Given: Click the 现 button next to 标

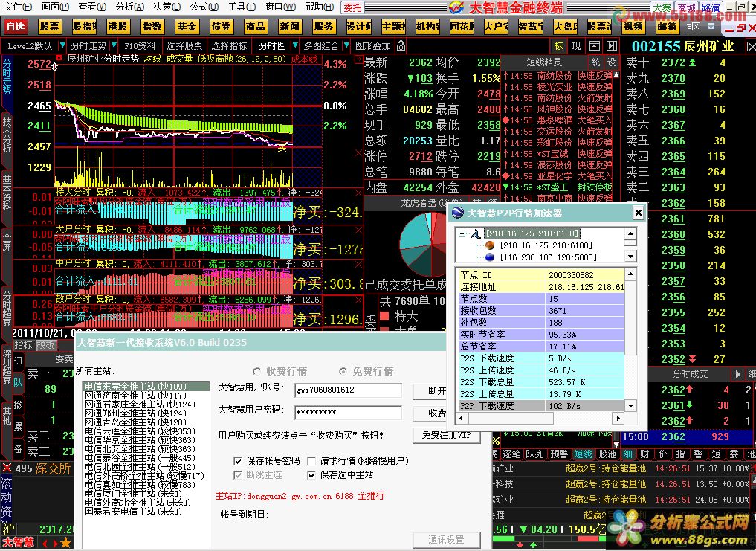Looking at the screenshot, I should point(577,46).
